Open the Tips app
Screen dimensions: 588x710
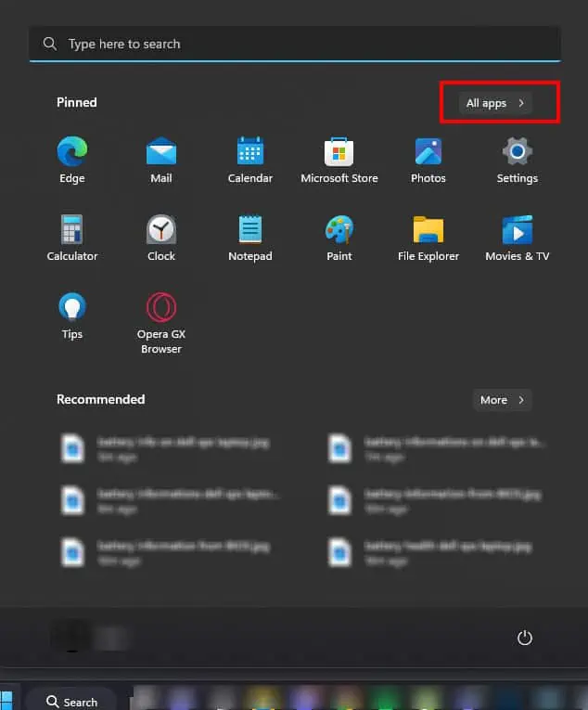point(72,316)
